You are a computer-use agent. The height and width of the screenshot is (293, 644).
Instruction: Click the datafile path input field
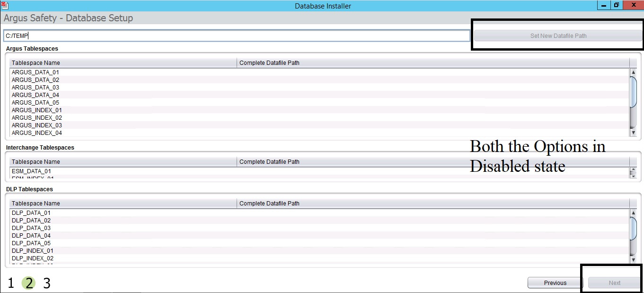(237, 36)
